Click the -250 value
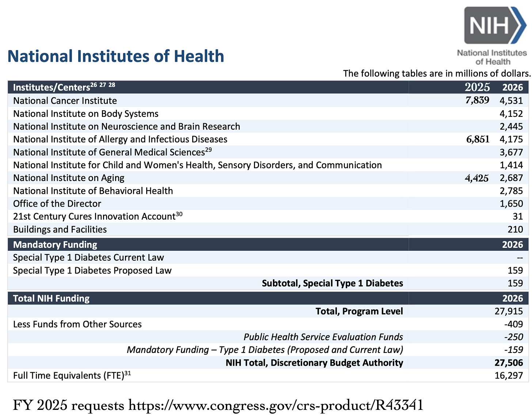Viewport: 532px width, 419px height. 513,337
